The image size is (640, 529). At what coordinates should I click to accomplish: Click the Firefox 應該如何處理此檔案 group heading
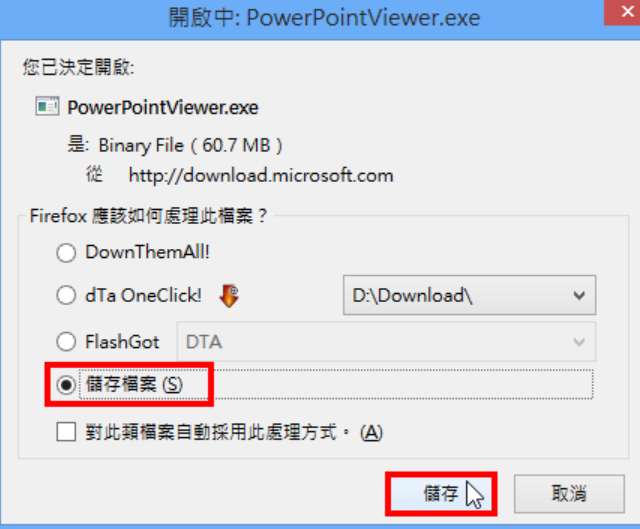149,216
